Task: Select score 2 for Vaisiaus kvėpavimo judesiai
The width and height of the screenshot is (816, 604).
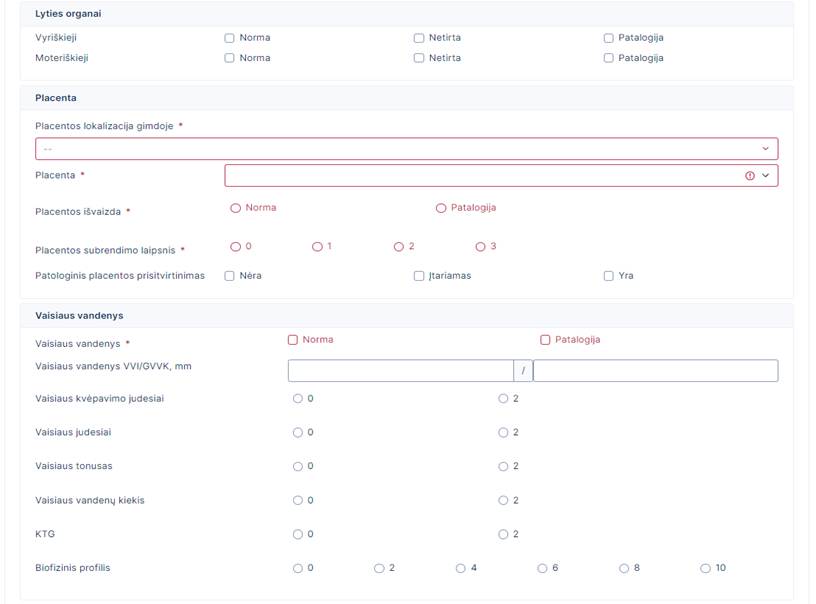Action: [503, 398]
